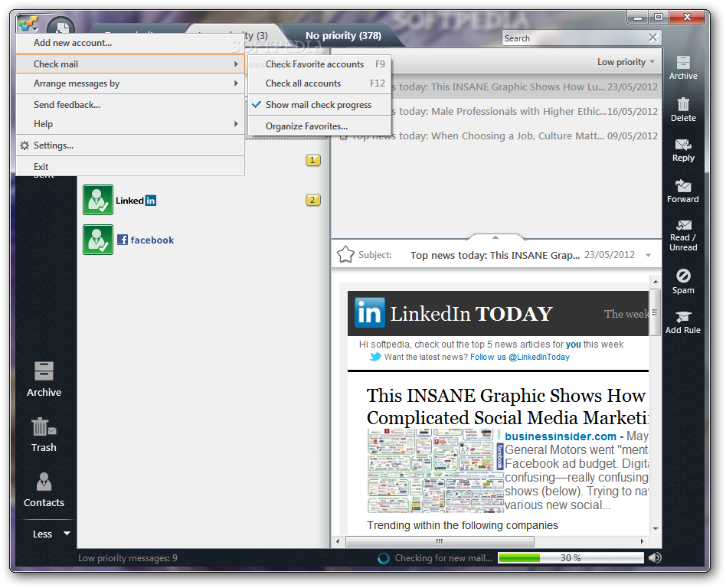Screen dimensions: 726x588
Task: Click the horizontal scrollbar in preview
Action: pyautogui.click(x=440, y=541)
